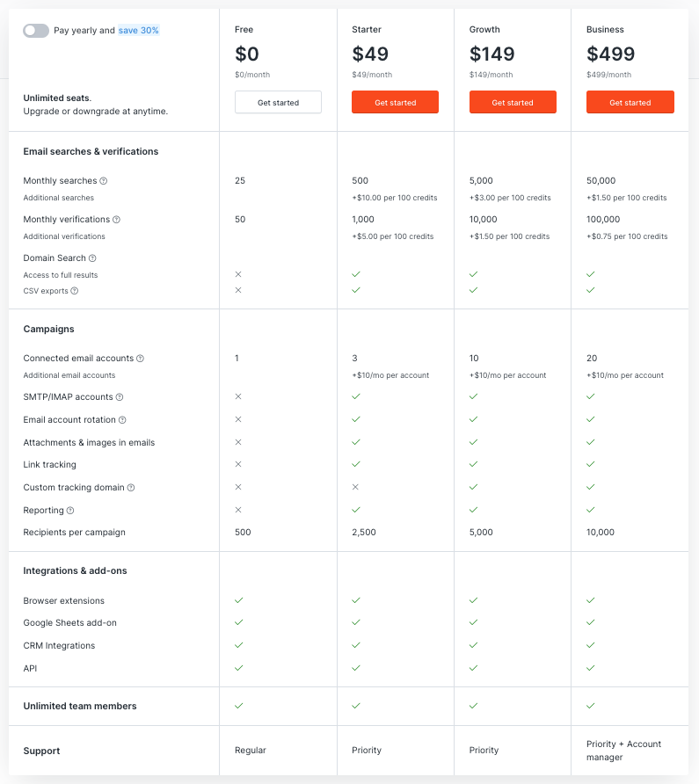Image resolution: width=699 pixels, height=784 pixels.
Task: Click the Email searches & verifications heading
Action: [91, 152]
